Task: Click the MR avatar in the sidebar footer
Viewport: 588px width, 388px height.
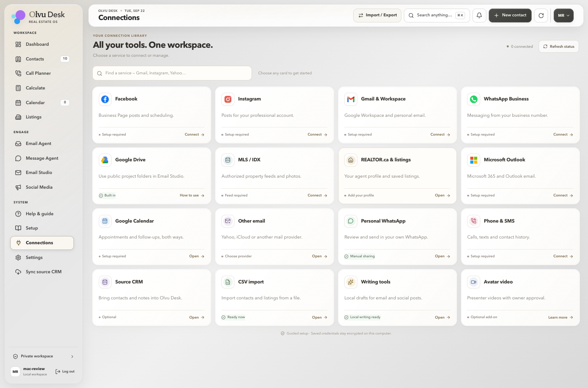Action: pos(15,372)
